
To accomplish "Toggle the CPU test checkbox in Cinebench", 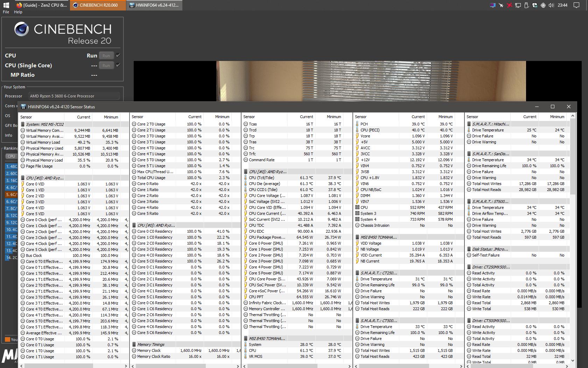I will click(x=118, y=55).
